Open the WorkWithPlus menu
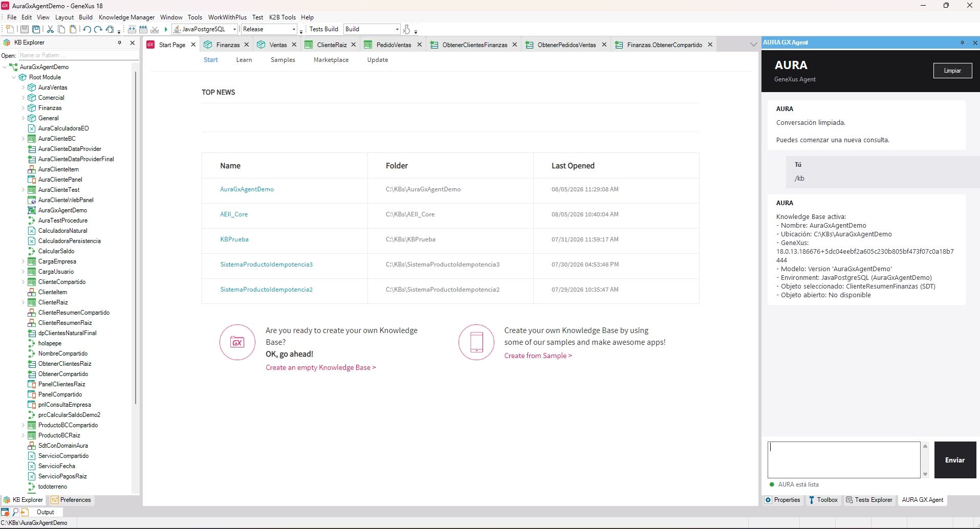Viewport: 980px width, 529px height. [x=227, y=17]
